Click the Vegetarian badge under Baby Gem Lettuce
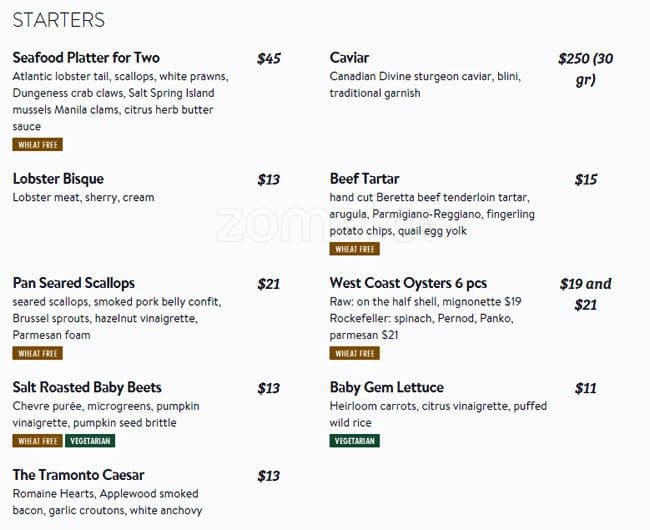Image resolution: width=650 pixels, height=530 pixels. point(355,441)
